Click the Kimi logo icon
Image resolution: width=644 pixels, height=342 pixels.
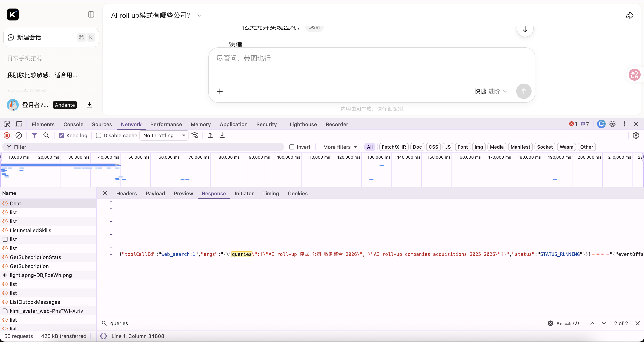point(13,14)
